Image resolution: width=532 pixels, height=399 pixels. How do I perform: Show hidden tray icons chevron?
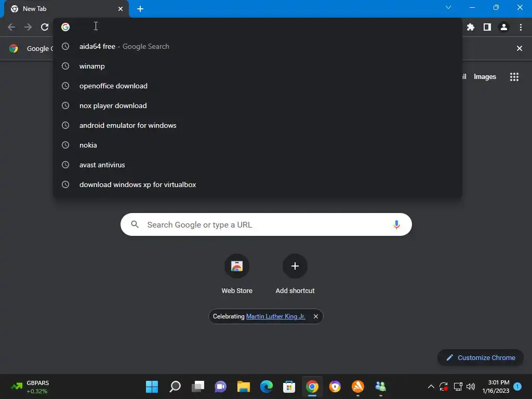[x=431, y=387]
